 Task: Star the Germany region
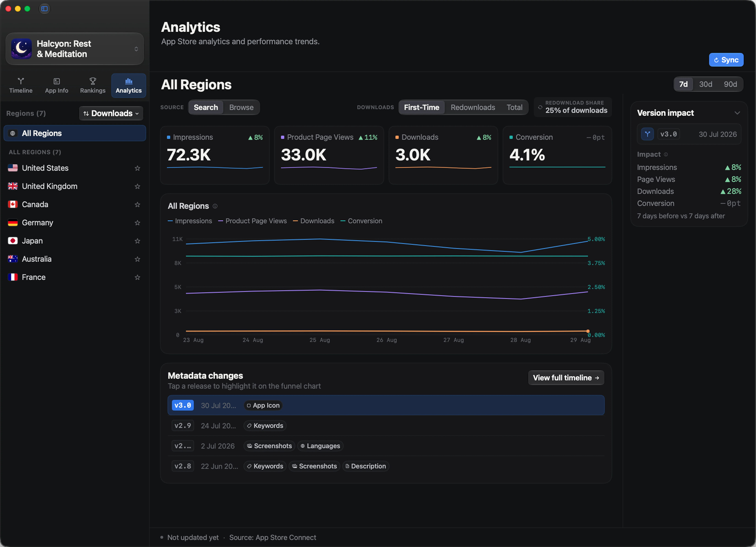[x=137, y=223]
